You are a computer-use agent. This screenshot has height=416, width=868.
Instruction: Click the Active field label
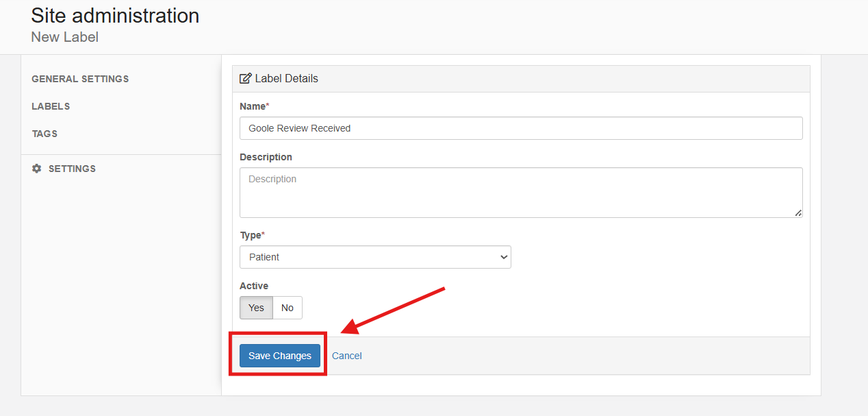point(254,286)
